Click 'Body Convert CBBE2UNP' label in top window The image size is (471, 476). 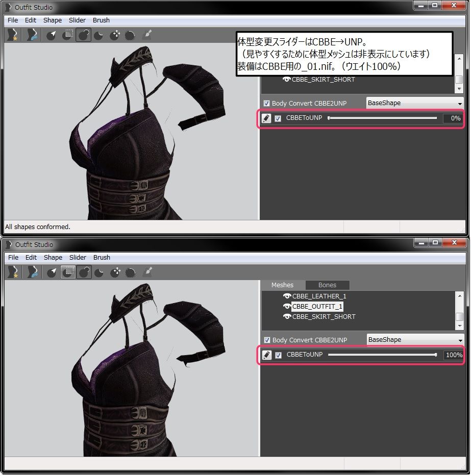point(309,104)
